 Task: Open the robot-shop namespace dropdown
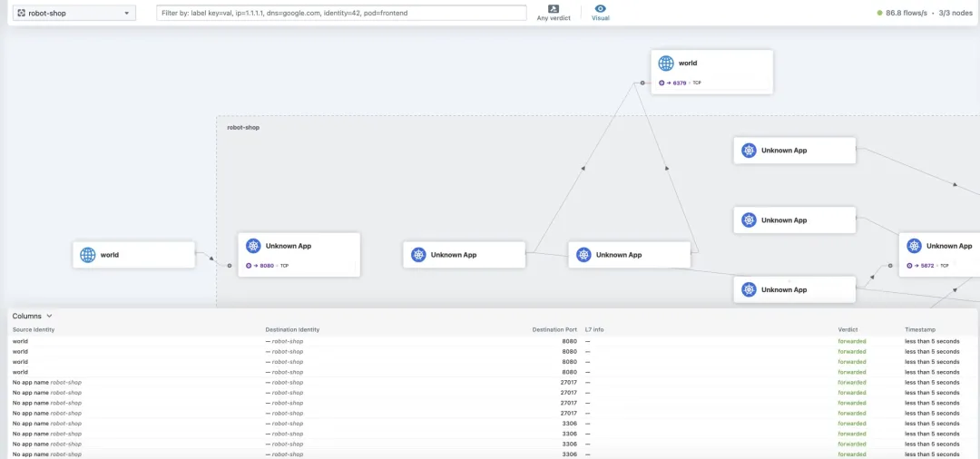click(x=74, y=13)
